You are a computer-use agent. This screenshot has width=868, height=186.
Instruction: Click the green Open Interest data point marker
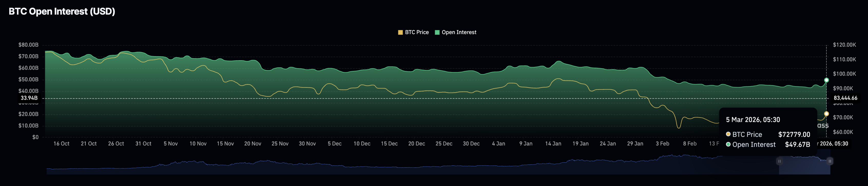coord(826,80)
